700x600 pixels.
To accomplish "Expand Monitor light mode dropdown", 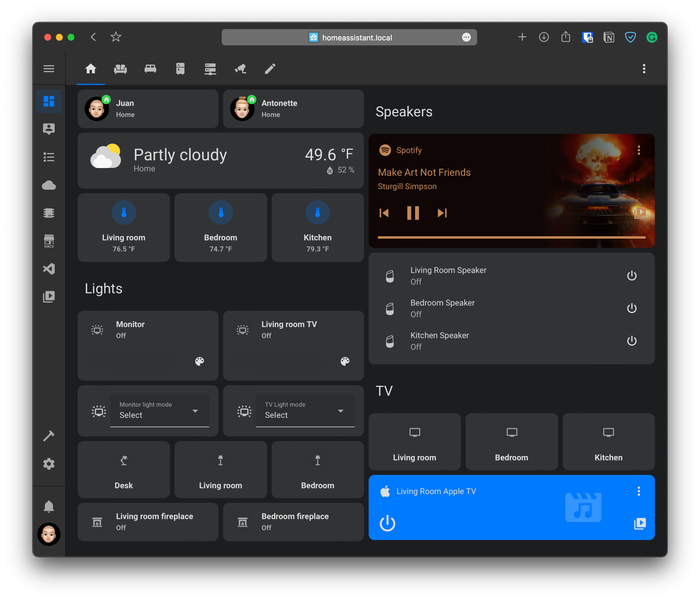I will (159, 411).
